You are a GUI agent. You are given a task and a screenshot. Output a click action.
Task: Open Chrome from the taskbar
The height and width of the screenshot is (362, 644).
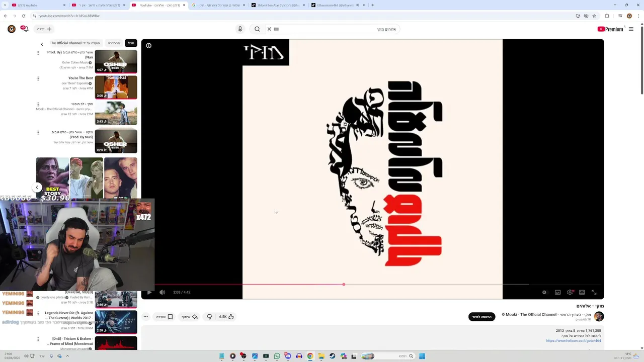(310, 356)
